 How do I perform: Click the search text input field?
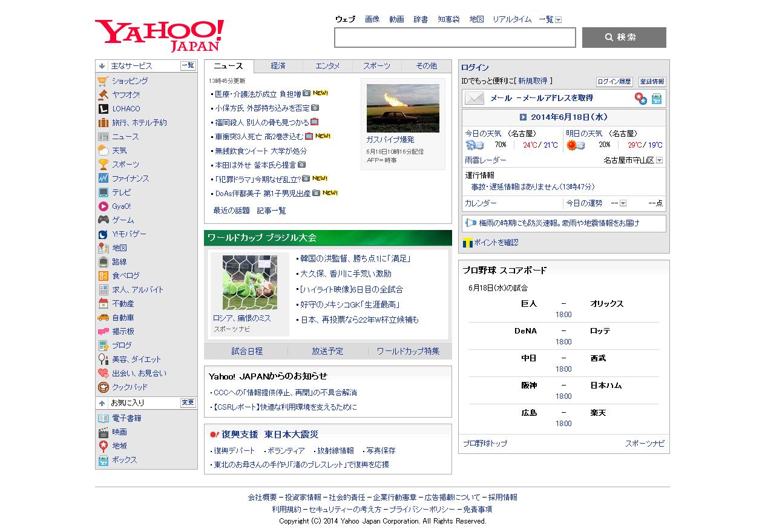coord(455,38)
